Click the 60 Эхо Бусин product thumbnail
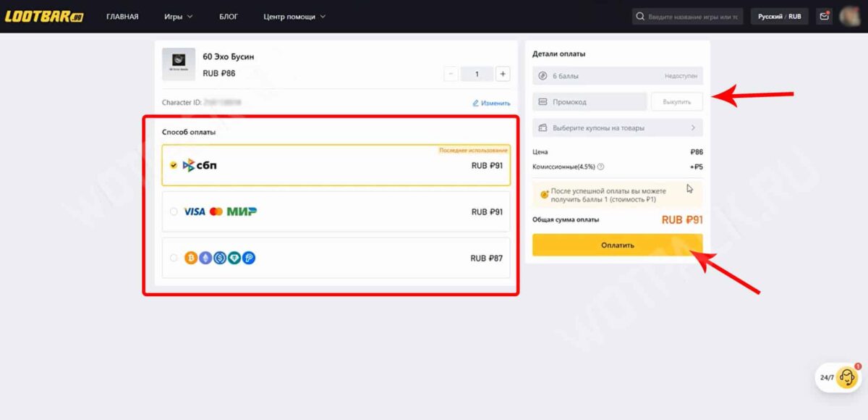The height and width of the screenshot is (420, 868). [x=178, y=64]
